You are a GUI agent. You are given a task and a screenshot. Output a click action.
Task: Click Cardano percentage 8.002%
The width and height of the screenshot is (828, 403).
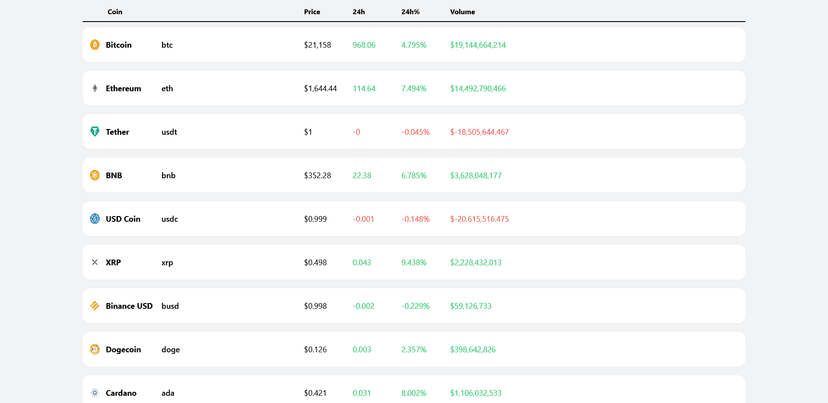coord(414,392)
